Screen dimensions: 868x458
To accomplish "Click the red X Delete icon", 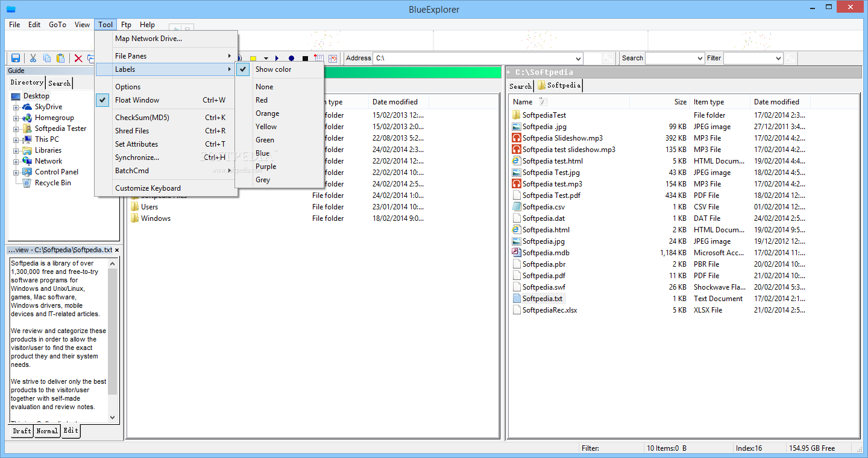I will pos(78,58).
